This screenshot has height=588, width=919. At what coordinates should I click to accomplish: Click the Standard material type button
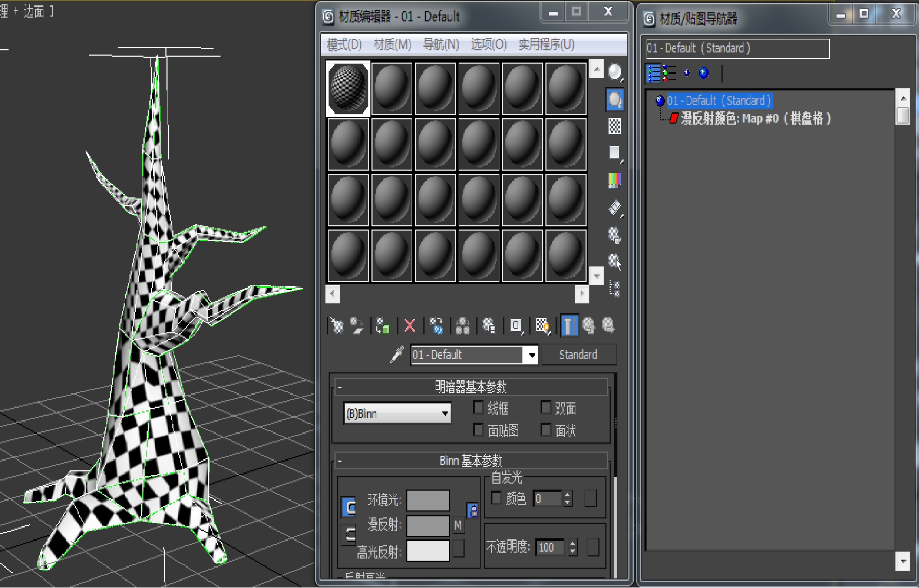click(579, 355)
